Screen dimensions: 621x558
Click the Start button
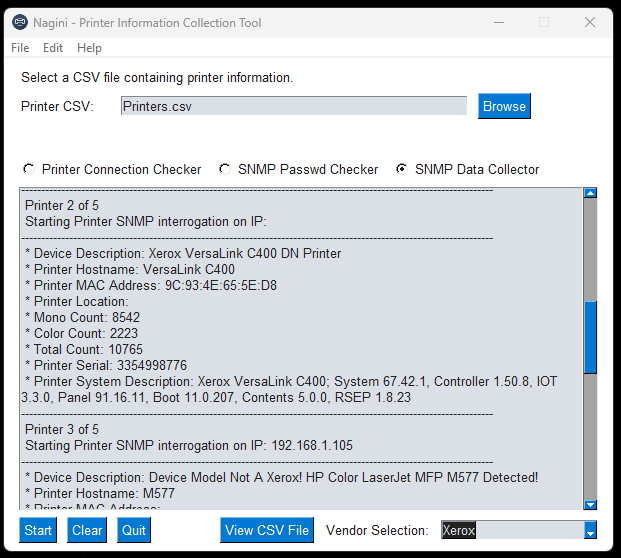38,530
